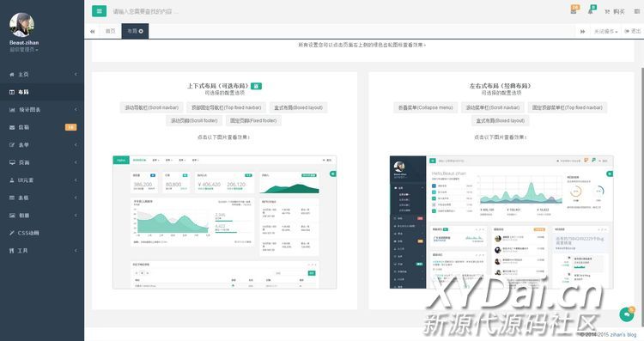Image resolution: width=644 pixels, height=341 pixels.
Task: Switch to the 首页 tab
Action: pos(110,31)
